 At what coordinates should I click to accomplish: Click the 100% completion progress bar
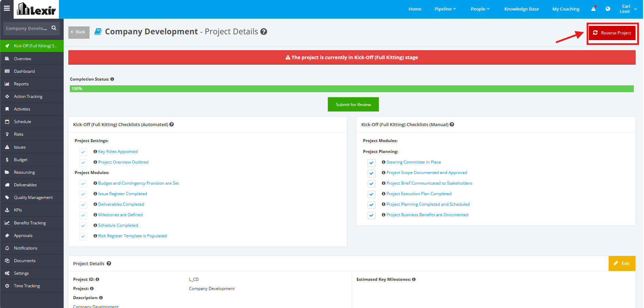pos(352,89)
